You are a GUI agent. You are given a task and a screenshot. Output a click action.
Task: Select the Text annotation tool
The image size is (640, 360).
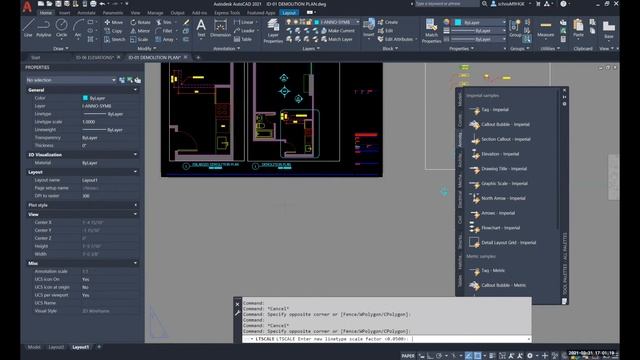201,28
